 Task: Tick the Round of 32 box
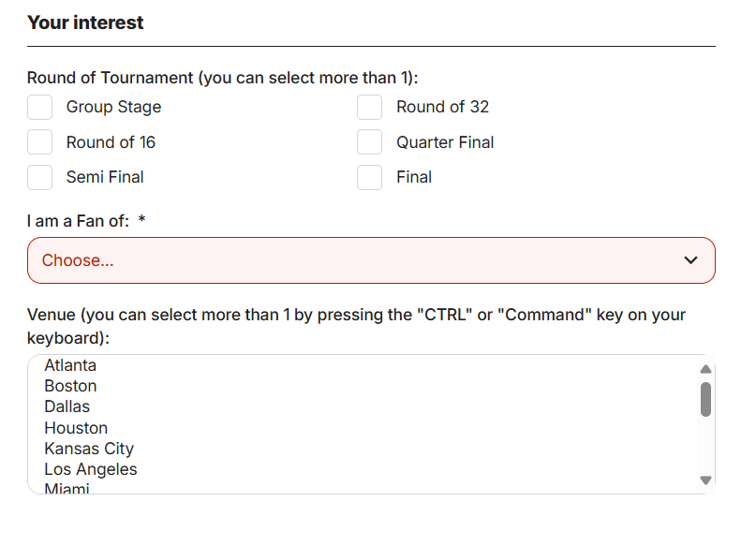coord(370,108)
